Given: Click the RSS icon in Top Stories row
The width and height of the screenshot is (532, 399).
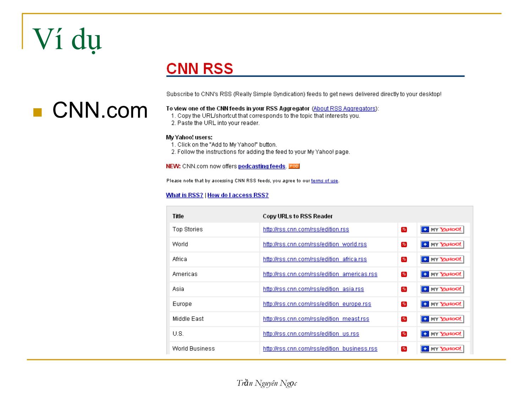Looking at the screenshot, I should [x=404, y=230].
